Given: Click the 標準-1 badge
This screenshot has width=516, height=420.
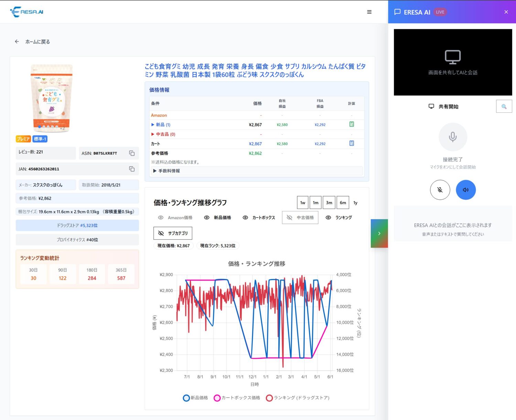Looking at the screenshot, I should click(x=40, y=139).
